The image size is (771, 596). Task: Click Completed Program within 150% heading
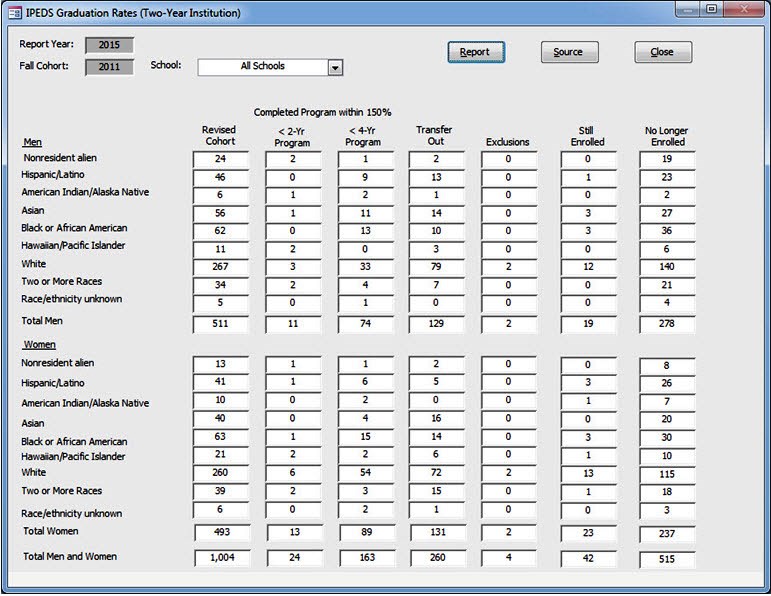point(323,113)
